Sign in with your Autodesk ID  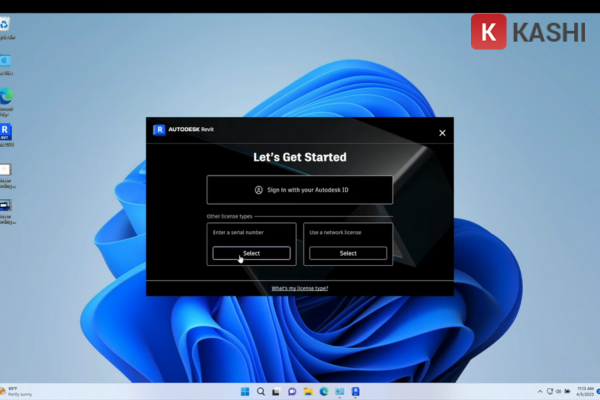[300, 190]
